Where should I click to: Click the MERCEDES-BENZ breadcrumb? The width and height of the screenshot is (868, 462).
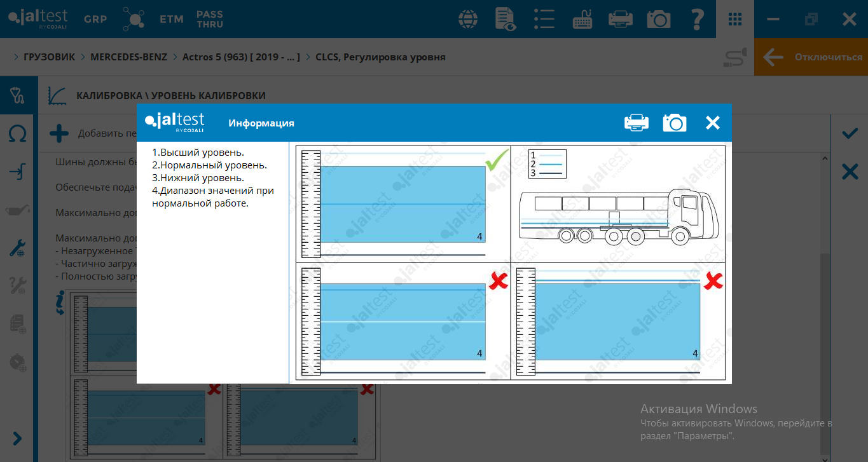(x=129, y=57)
